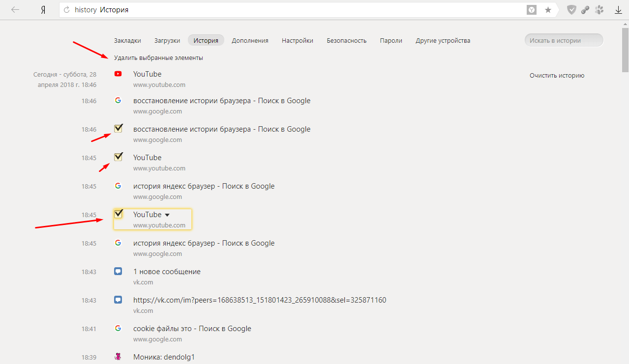Click the 'Искать в истории' search field
Screen dimensions: 629x364
click(564, 41)
